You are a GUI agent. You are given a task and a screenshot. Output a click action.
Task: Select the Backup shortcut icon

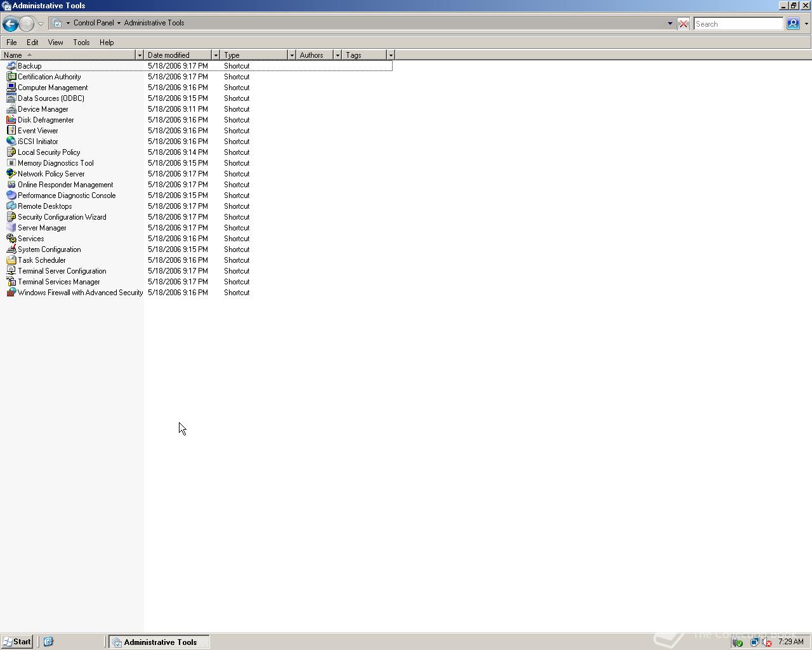click(x=11, y=66)
